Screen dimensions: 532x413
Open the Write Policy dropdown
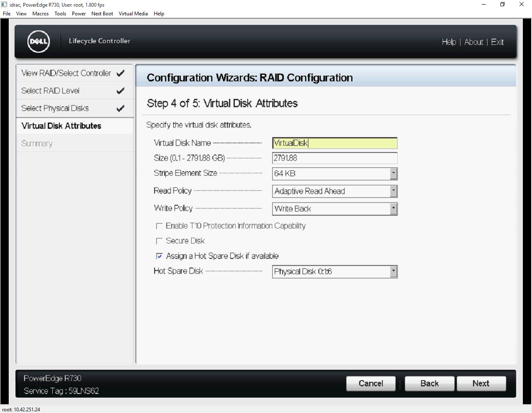(335, 209)
